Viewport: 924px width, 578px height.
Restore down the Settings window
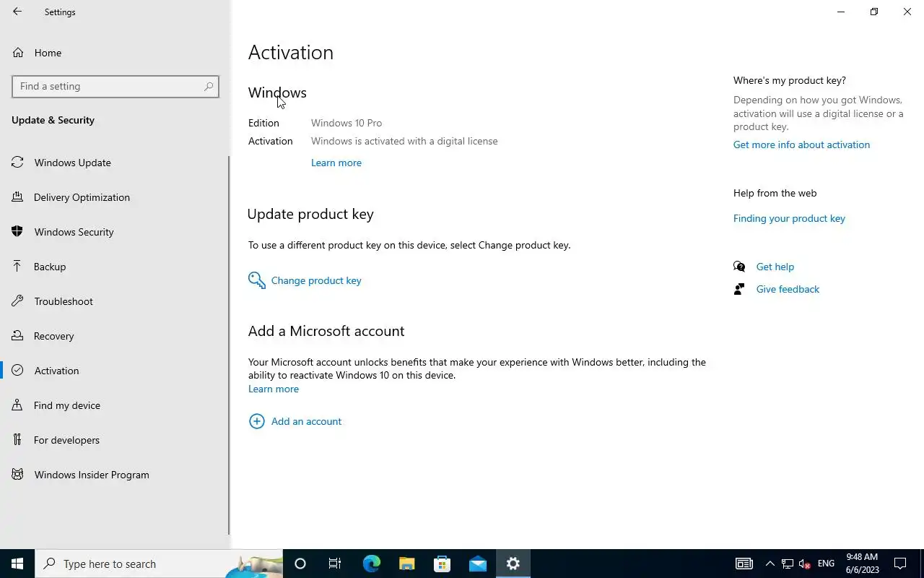coord(874,12)
